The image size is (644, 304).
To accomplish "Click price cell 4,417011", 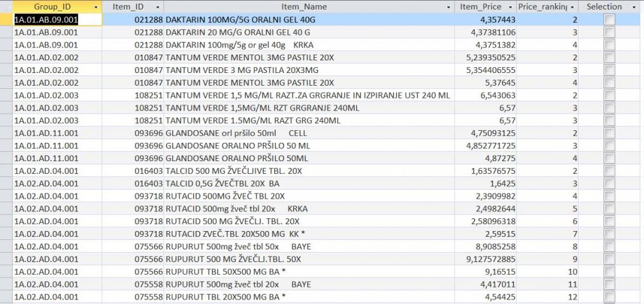I will 485,284.
